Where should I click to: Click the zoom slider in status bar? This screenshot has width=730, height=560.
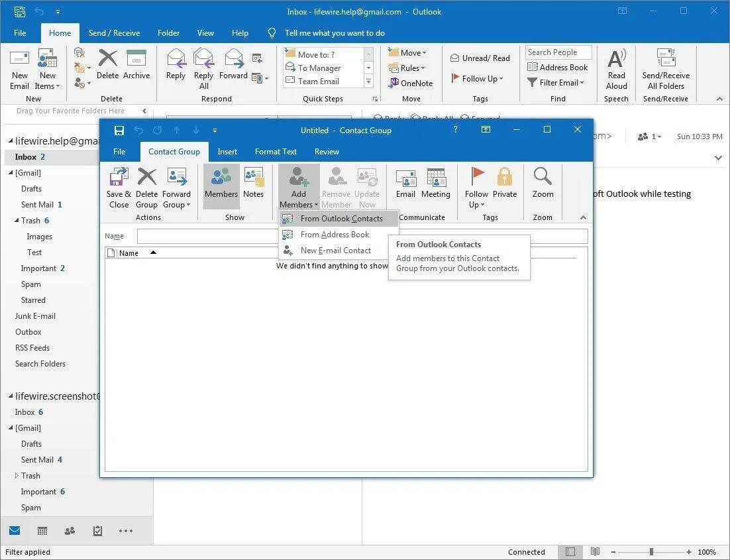pyautogui.click(x=651, y=551)
